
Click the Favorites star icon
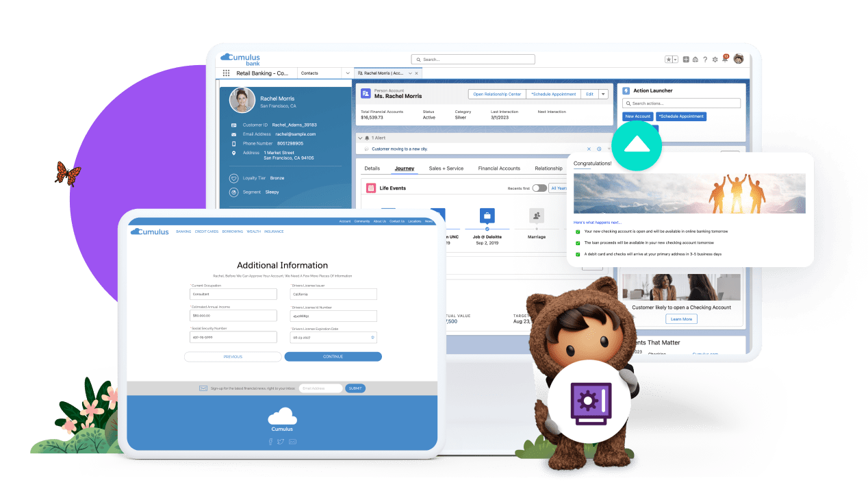tap(669, 60)
